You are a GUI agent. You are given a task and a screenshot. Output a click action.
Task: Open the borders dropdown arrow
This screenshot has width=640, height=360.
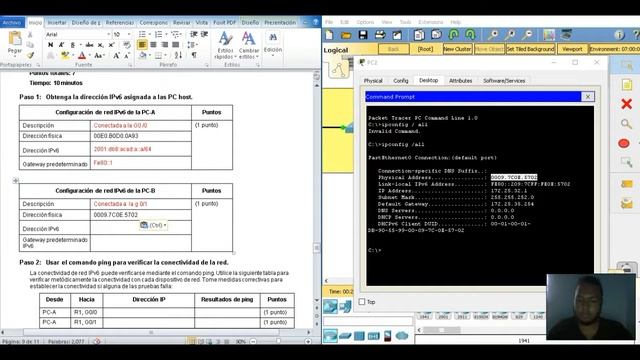[x=164, y=56]
